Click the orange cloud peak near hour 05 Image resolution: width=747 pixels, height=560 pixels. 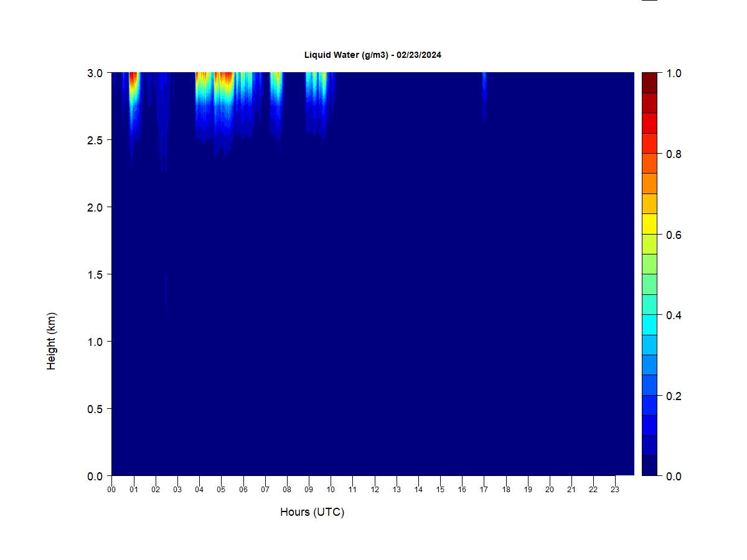click(223, 80)
